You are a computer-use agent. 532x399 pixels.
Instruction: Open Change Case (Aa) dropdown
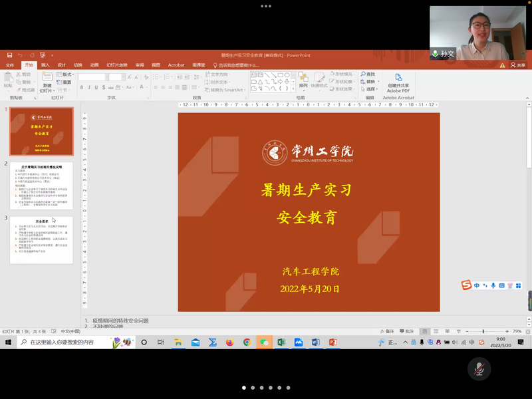click(130, 88)
